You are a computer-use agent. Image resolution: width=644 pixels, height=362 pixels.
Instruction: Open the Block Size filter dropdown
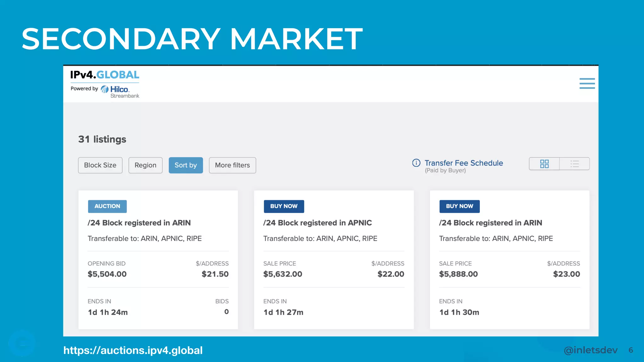(x=100, y=165)
